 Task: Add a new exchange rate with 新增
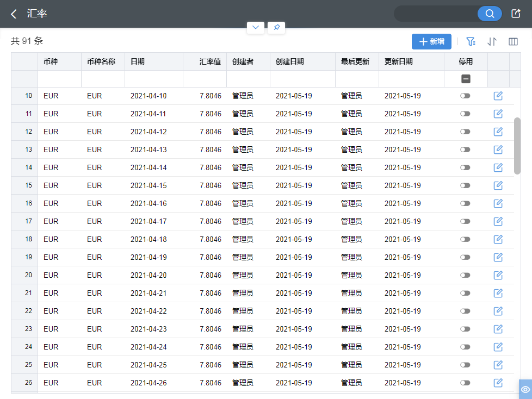coord(431,41)
